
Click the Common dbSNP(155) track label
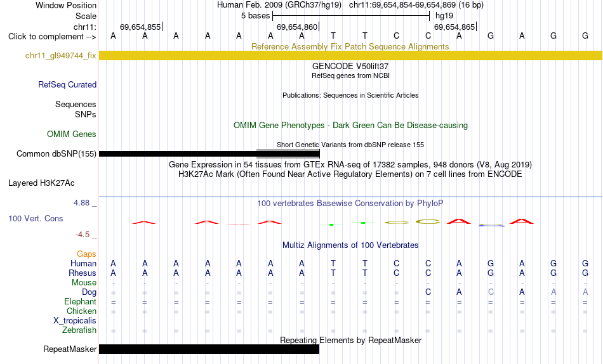[x=56, y=153]
